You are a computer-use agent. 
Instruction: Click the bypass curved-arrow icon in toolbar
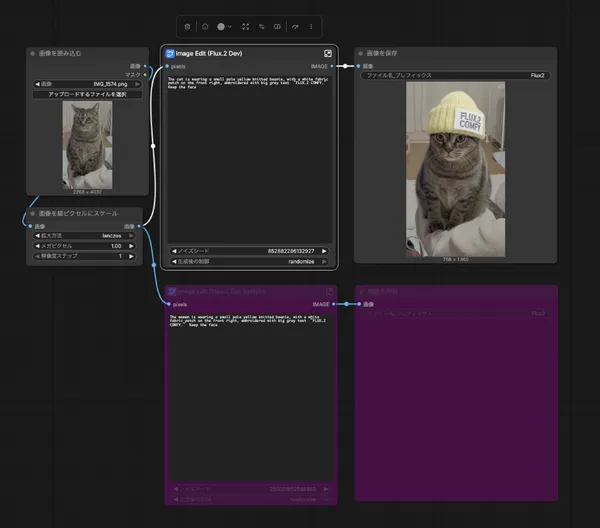pos(295,26)
